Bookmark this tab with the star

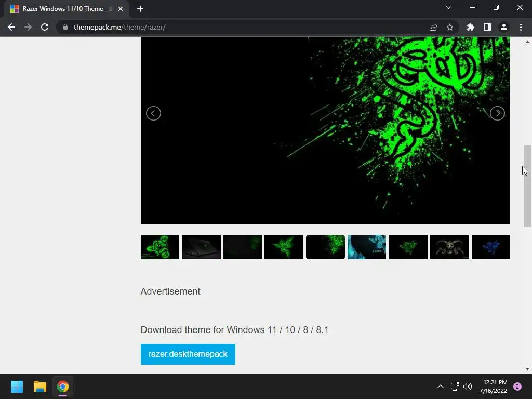coord(450,27)
